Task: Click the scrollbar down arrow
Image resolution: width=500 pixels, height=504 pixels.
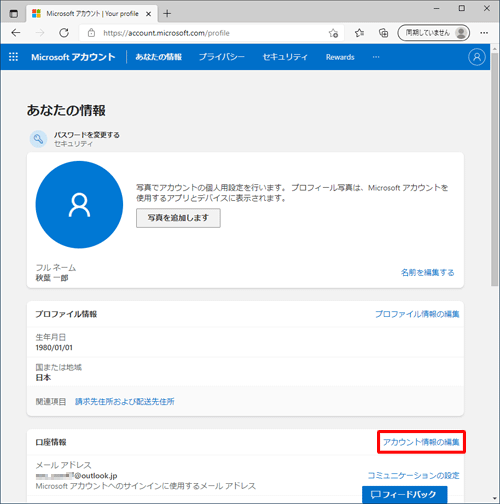Action: pyautogui.click(x=495, y=499)
